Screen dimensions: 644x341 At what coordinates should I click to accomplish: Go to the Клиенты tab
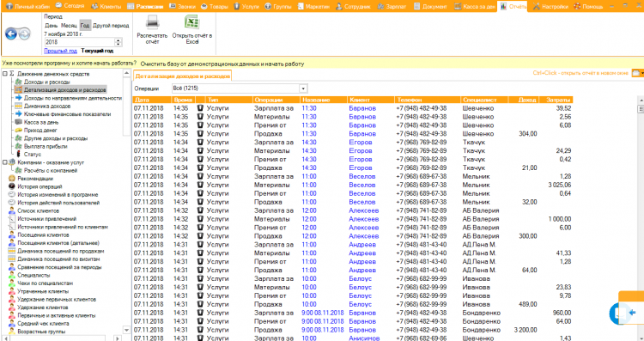pos(106,6)
